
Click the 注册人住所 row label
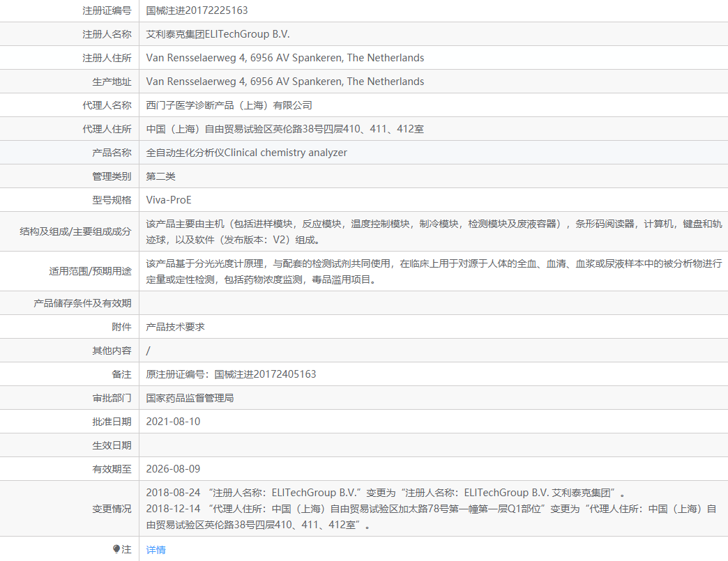coord(107,58)
